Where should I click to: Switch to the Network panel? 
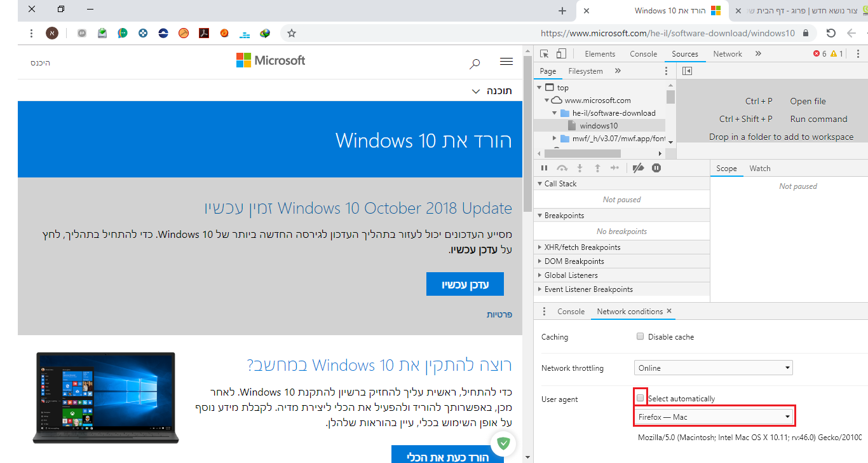[728, 54]
